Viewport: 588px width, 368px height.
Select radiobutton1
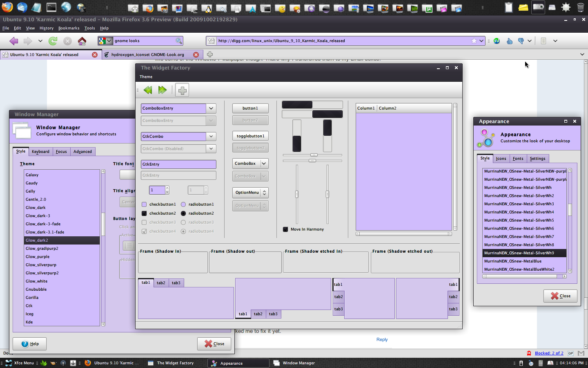pos(183,204)
